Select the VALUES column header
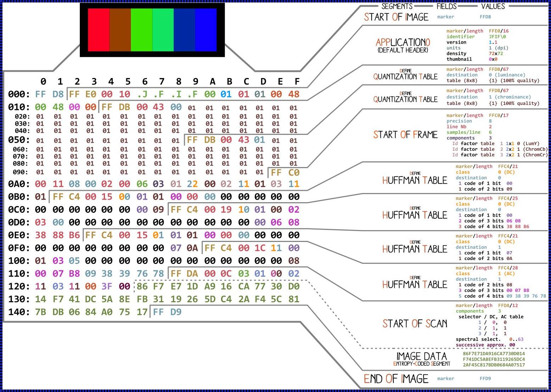Viewport: 551px width, 392px height. pos(493,6)
